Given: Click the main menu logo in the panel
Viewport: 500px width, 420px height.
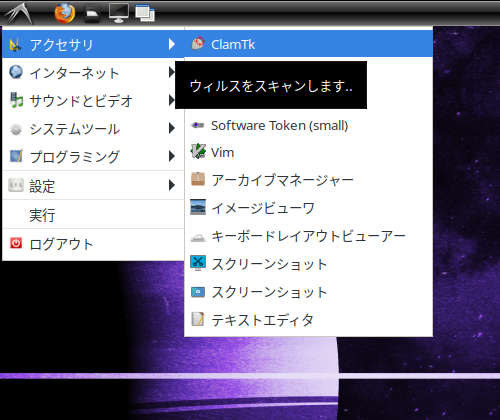Looking at the screenshot, I should click(19, 14).
